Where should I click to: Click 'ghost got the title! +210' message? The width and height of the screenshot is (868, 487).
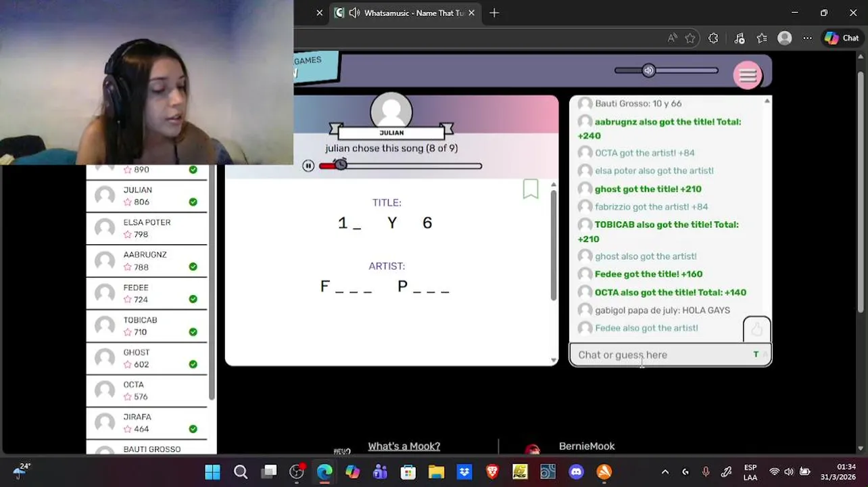(x=648, y=189)
